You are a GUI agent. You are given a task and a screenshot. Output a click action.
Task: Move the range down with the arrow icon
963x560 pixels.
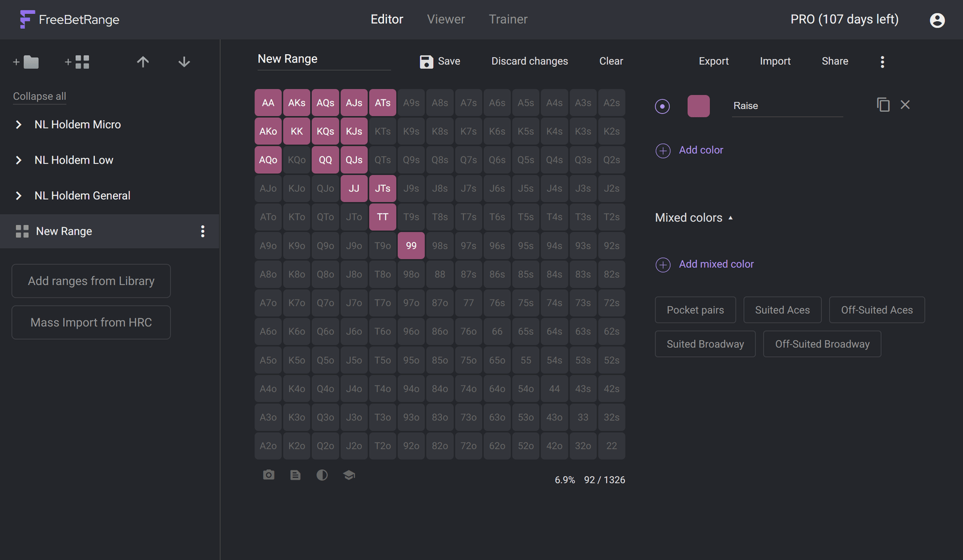coord(184,62)
